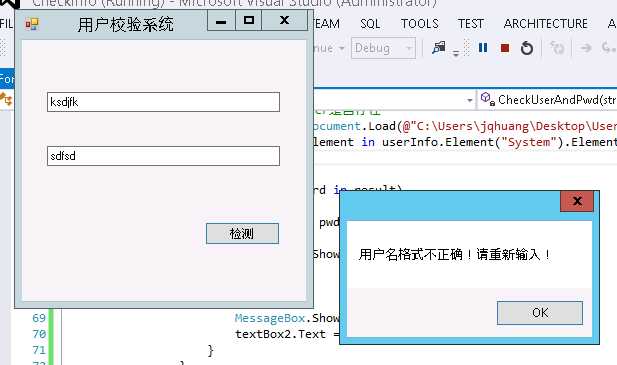Click line number 69 in editor
The height and width of the screenshot is (365, 617).
[x=39, y=318]
